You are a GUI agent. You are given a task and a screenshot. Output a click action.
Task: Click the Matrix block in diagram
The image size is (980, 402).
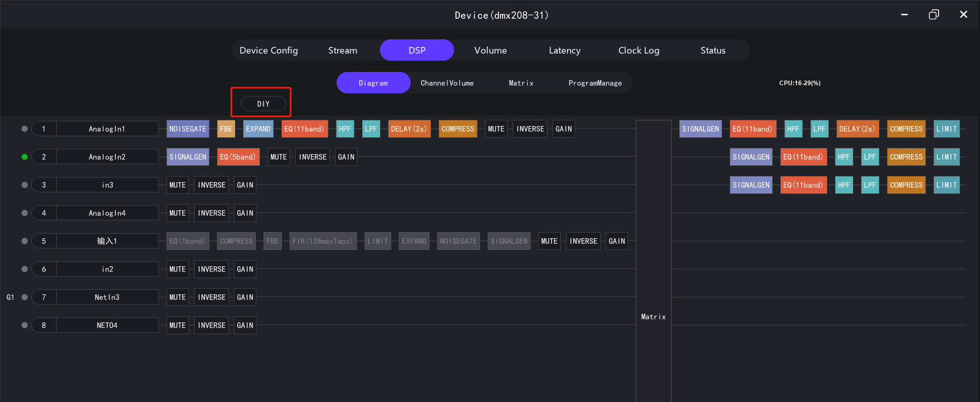pos(654,261)
